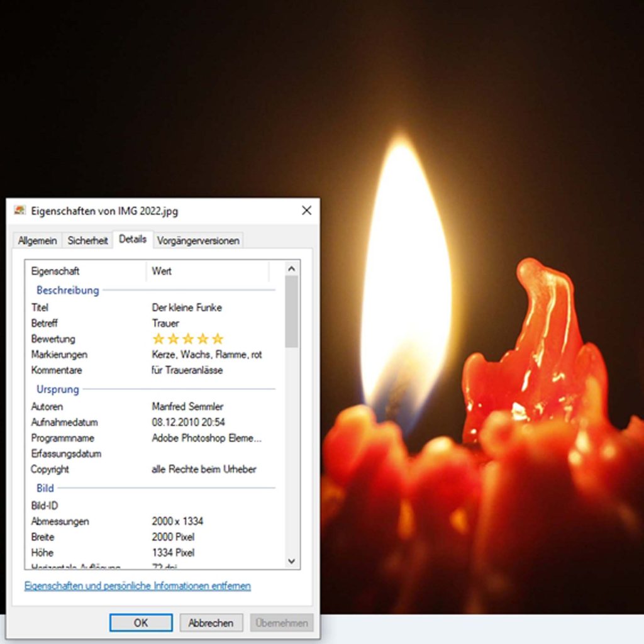Click the image file icon in title bar
The width and height of the screenshot is (644, 644).
click(20, 211)
